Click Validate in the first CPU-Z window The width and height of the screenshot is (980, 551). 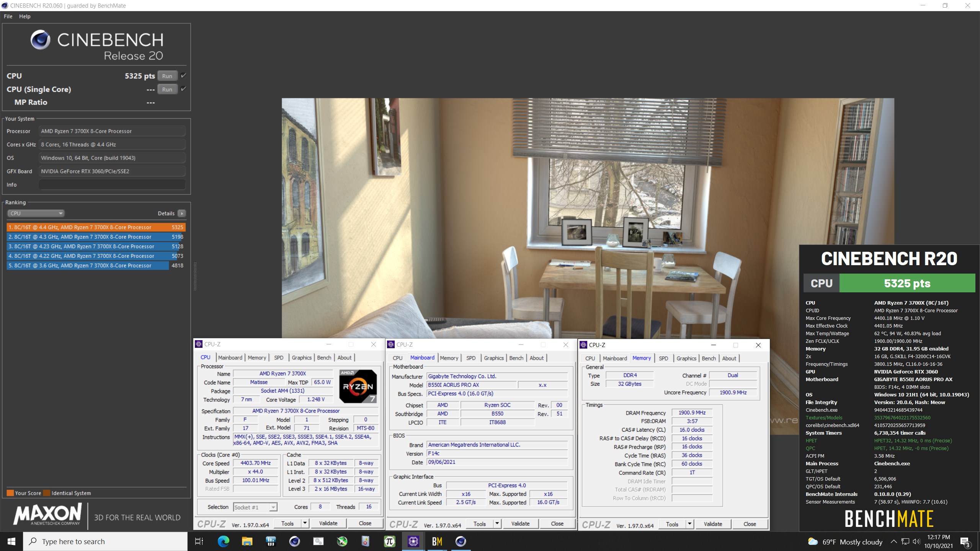[328, 523]
